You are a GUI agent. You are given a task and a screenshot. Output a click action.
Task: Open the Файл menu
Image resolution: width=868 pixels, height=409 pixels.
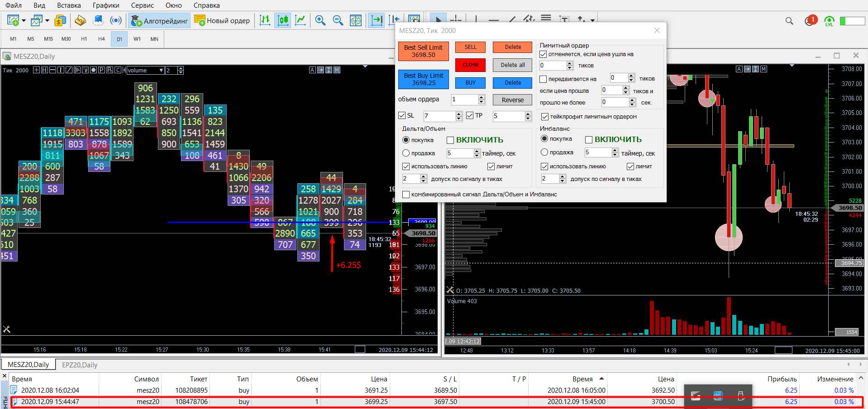(14, 5)
